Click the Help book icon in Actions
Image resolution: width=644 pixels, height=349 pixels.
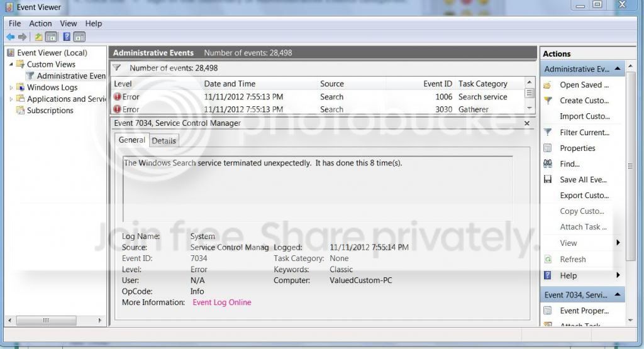(x=548, y=275)
